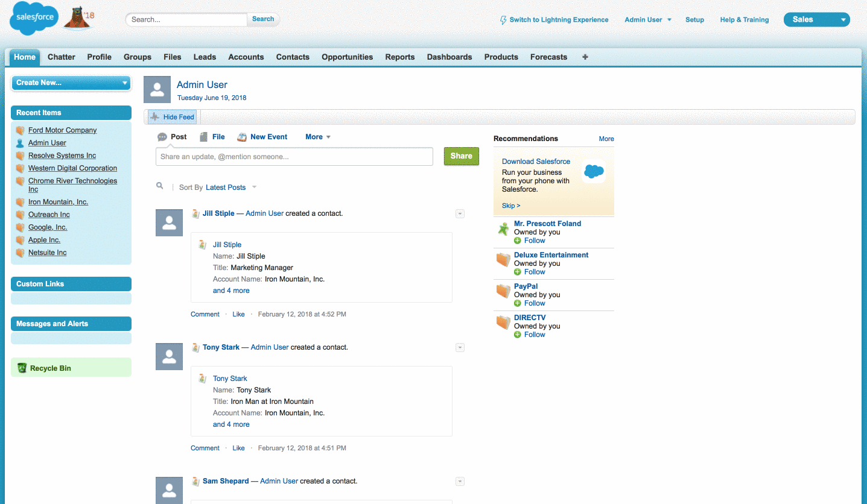The image size is (867, 504).
Task: Open the Create New dropdown
Action: (71, 83)
